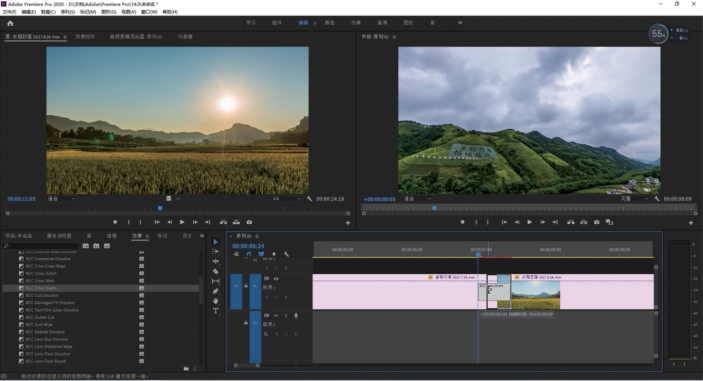Click Source monitor Insert button
This screenshot has height=381, width=703.
tap(223, 222)
